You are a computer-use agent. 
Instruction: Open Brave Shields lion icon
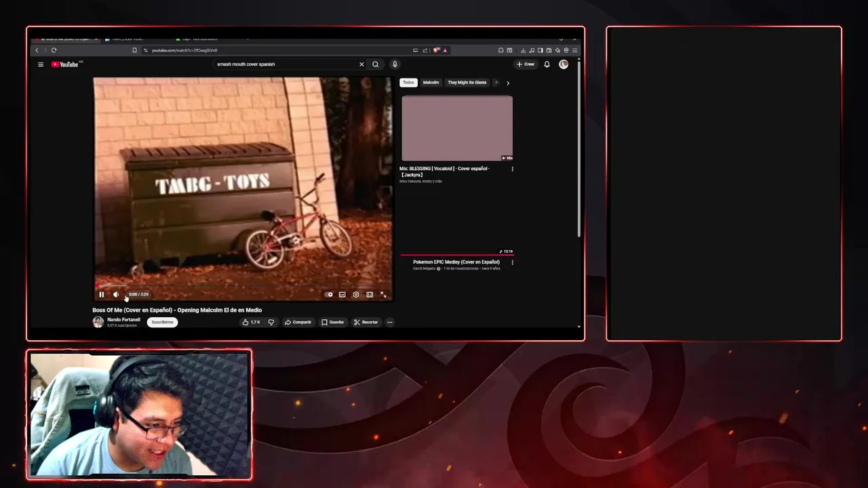437,50
